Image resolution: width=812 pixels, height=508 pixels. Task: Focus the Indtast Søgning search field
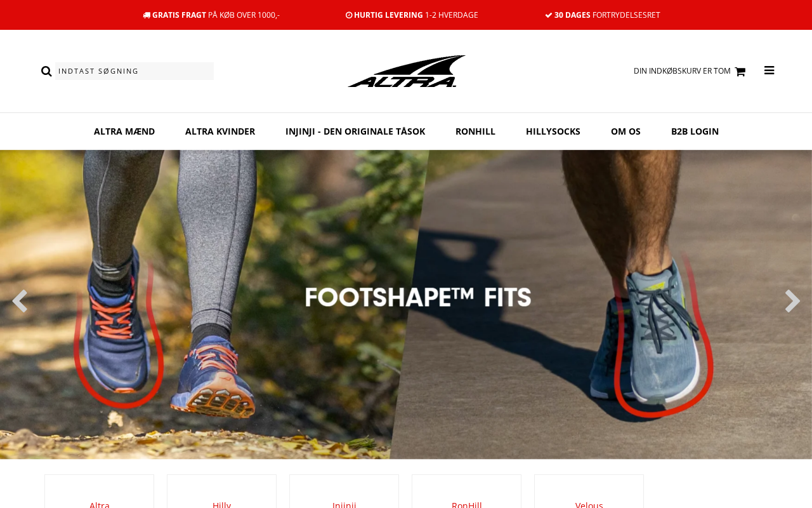[x=134, y=71]
